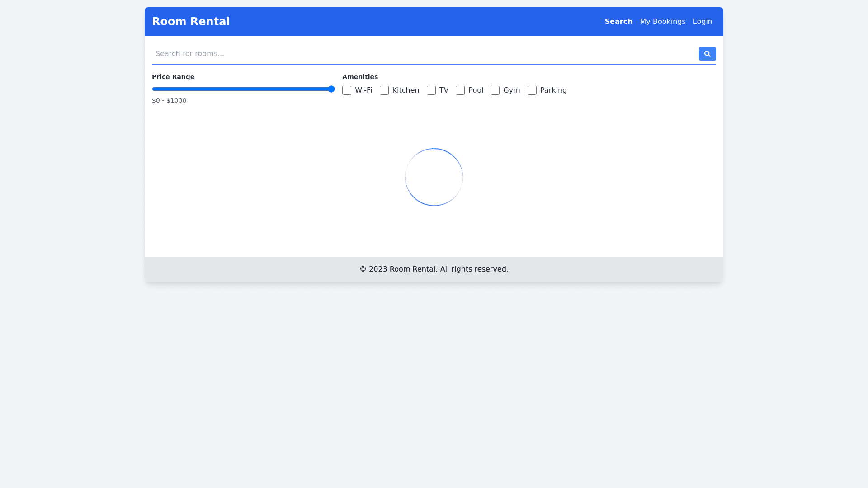Toggle the Gym amenity checkbox
The image size is (868, 488).
tap(495, 90)
